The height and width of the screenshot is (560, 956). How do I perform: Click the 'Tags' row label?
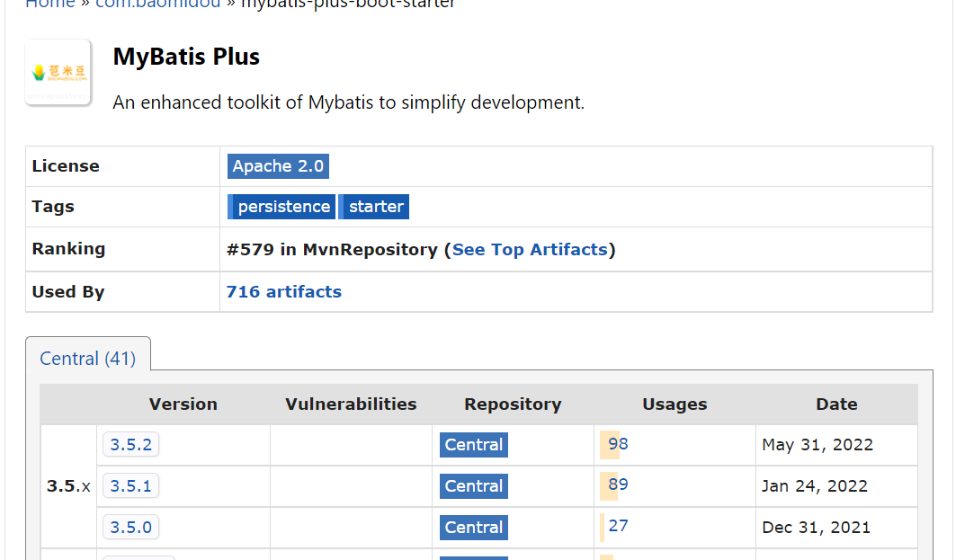coord(53,207)
